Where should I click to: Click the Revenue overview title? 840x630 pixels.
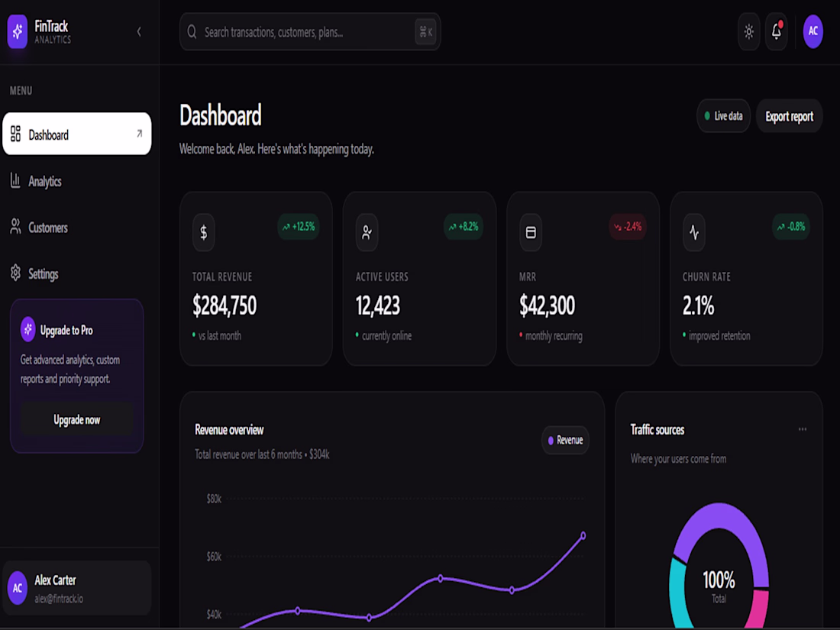coord(229,430)
